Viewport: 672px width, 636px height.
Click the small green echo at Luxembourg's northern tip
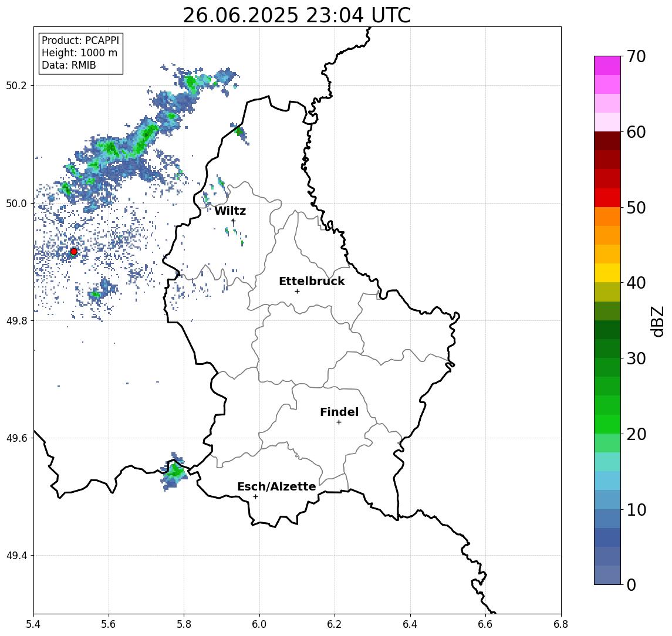coord(238,131)
